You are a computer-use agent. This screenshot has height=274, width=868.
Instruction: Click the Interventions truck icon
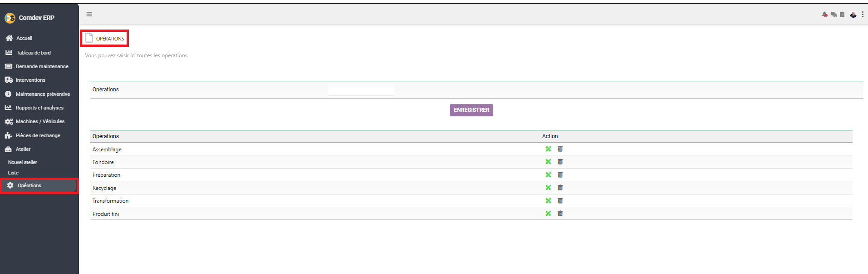point(9,80)
